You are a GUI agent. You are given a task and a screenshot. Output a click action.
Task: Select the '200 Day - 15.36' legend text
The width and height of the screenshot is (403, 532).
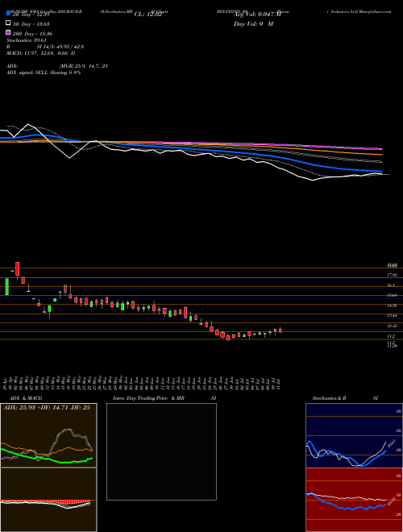click(x=32, y=34)
